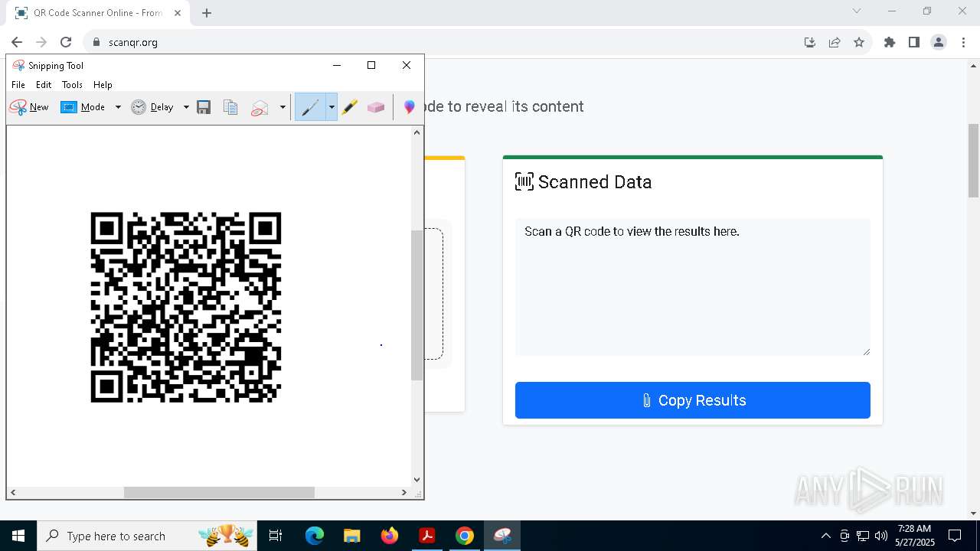
Task: Open Chrome Extensions puzzle icon
Action: tap(890, 42)
